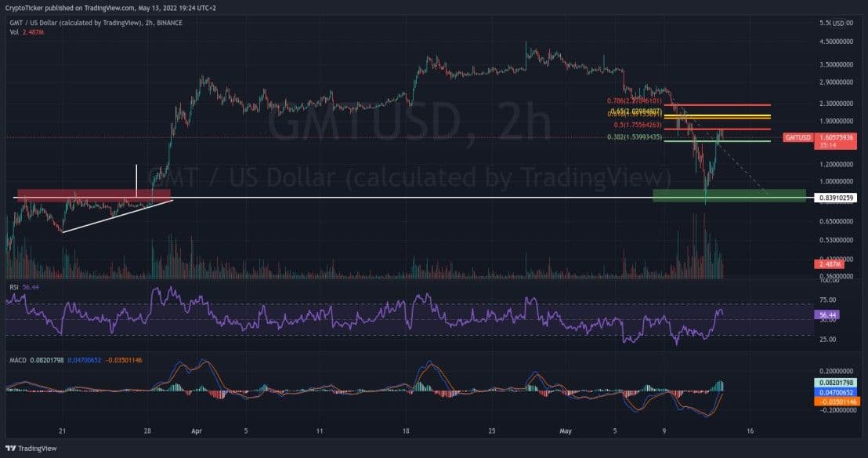Screen dimensions: 868x458
Task: Select the MACD indicator legend label
Action: tap(19, 360)
